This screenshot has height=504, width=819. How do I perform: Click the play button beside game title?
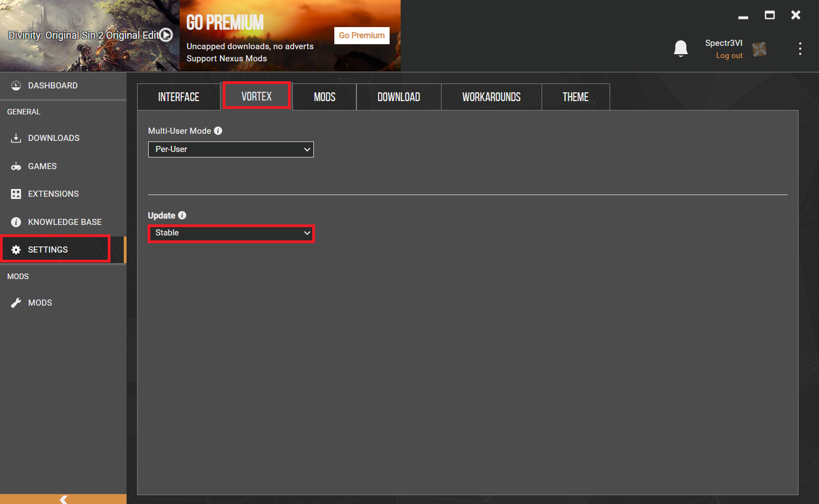166,35
